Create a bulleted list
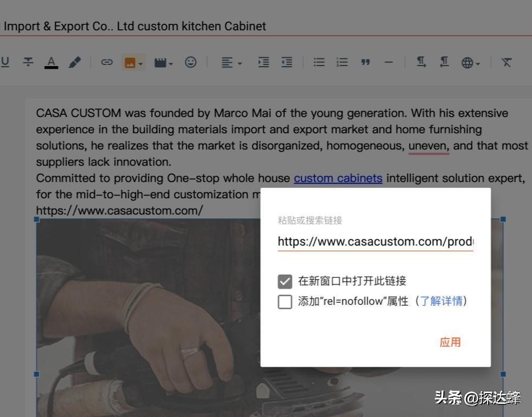Viewport: 532px width, 417px height. 319,62
